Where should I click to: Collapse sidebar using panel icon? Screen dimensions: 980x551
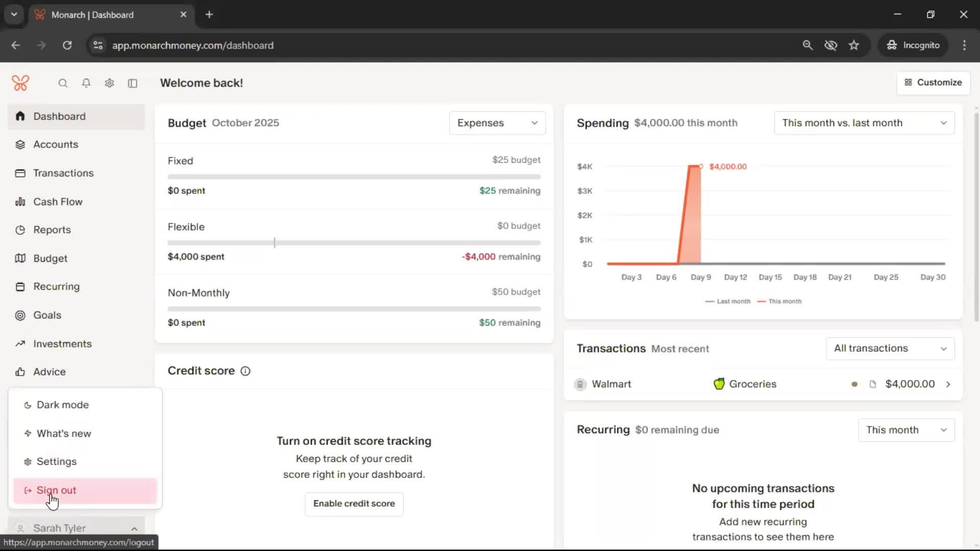[133, 83]
